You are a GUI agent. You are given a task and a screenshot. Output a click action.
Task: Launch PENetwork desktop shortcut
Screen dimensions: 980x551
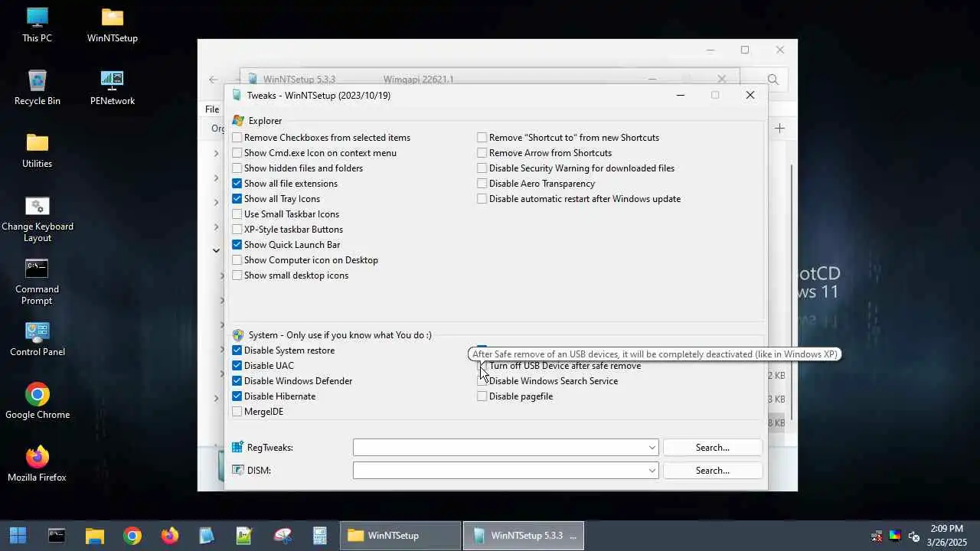pyautogui.click(x=113, y=88)
